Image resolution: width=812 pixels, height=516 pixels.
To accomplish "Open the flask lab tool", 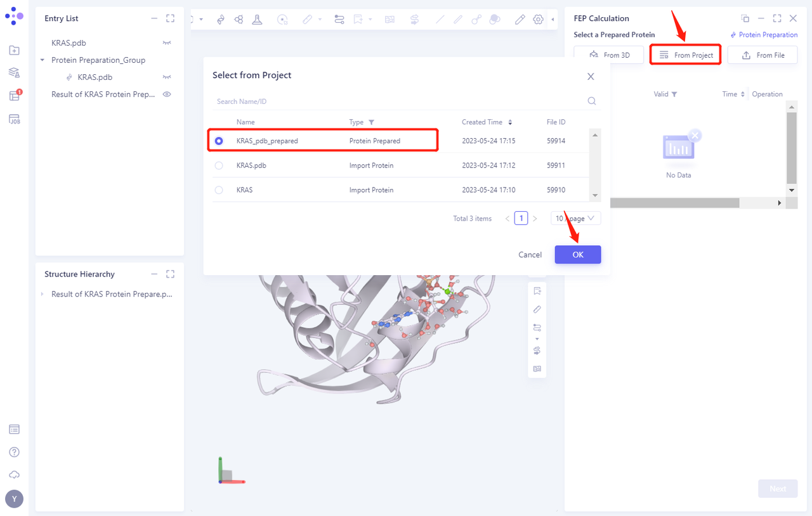I will click(256, 19).
